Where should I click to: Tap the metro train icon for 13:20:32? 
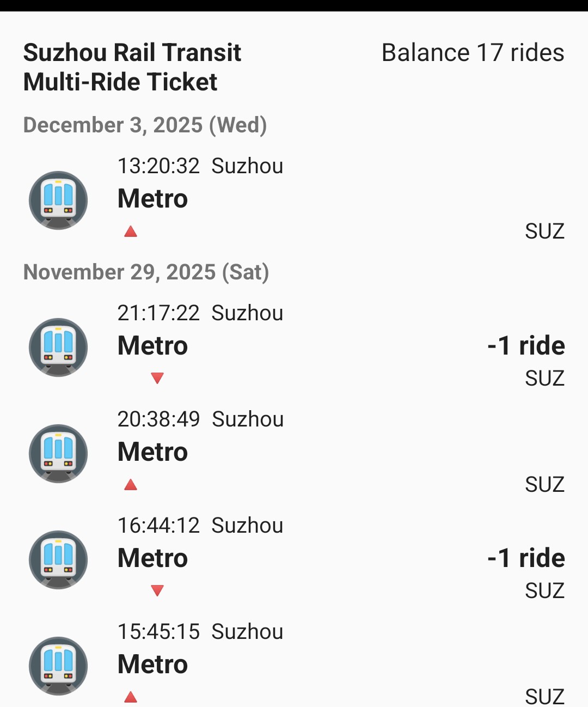coord(58,200)
